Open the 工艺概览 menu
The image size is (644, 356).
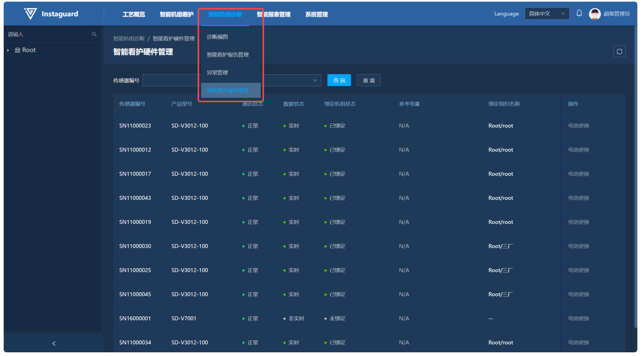(x=134, y=15)
